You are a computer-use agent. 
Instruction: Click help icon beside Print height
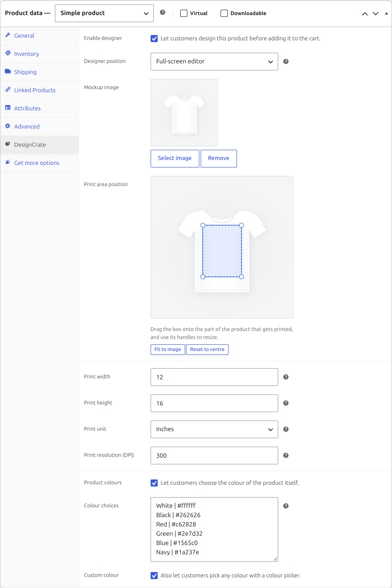[x=286, y=403]
